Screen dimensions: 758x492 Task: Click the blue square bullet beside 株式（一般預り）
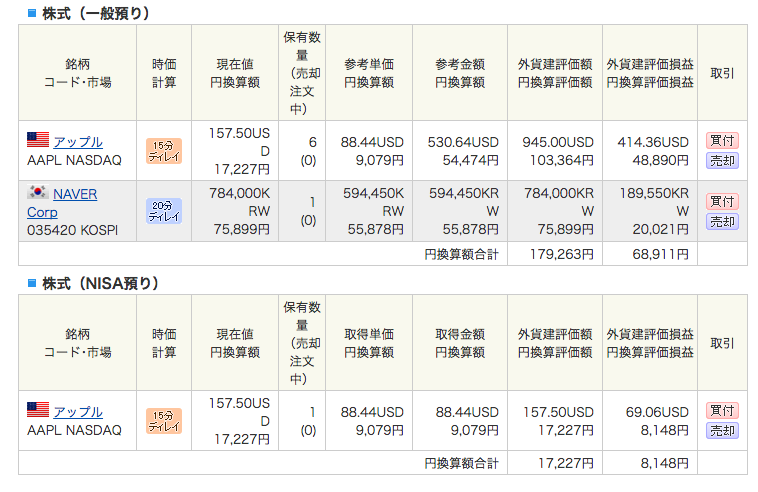32,13
